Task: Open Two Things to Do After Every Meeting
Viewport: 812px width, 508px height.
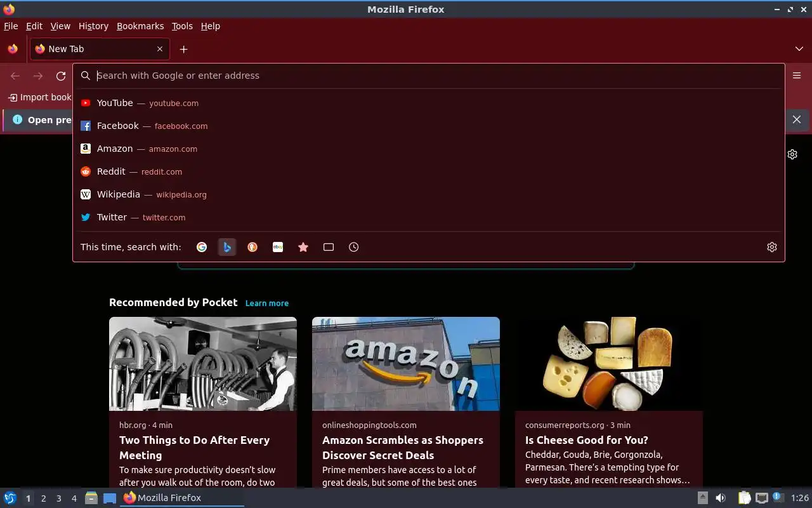Action: point(194,448)
